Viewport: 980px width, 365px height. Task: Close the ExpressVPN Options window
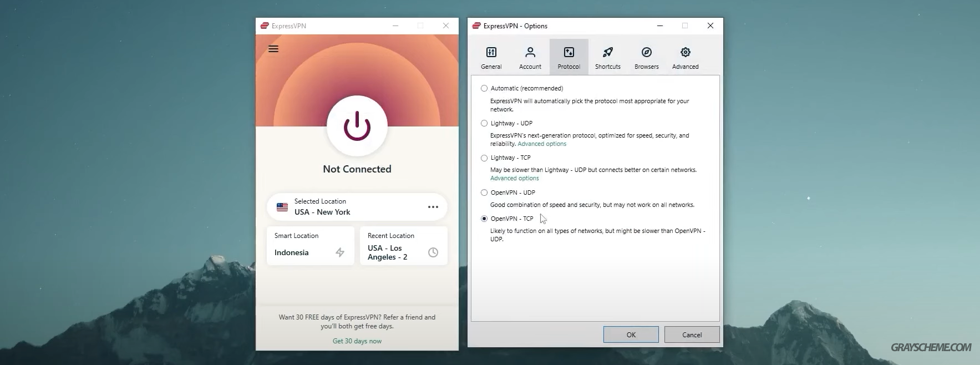click(x=710, y=26)
